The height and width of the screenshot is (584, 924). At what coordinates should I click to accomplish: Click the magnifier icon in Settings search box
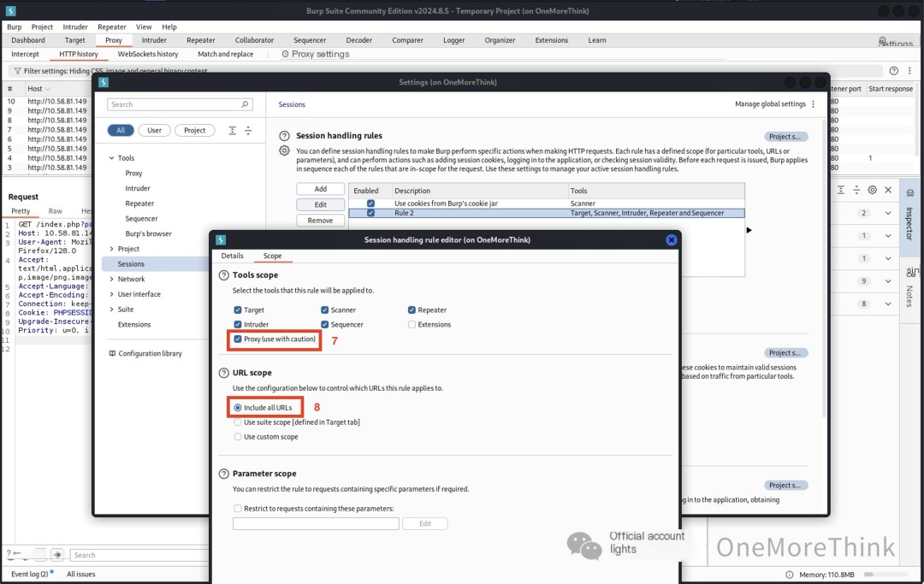coord(245,104)
